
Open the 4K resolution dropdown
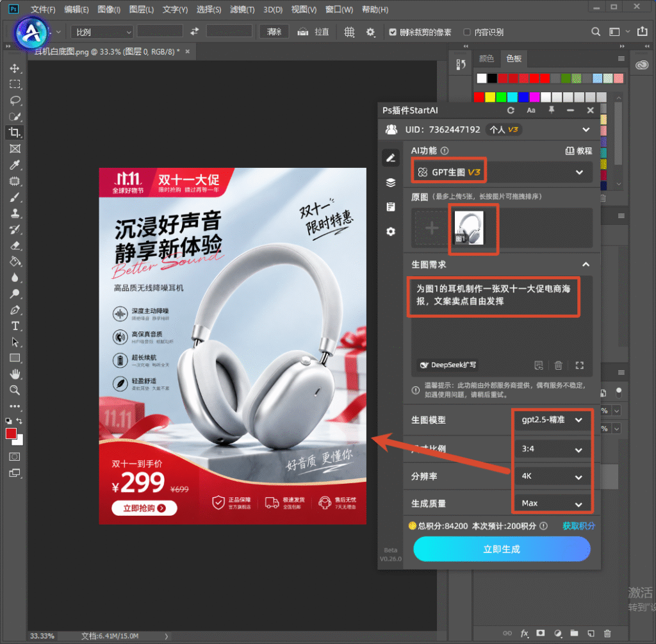tap(552, 476)
